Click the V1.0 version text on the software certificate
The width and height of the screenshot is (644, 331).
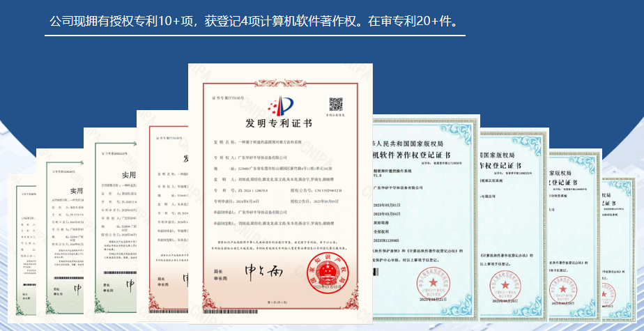(x=377, y=176)
